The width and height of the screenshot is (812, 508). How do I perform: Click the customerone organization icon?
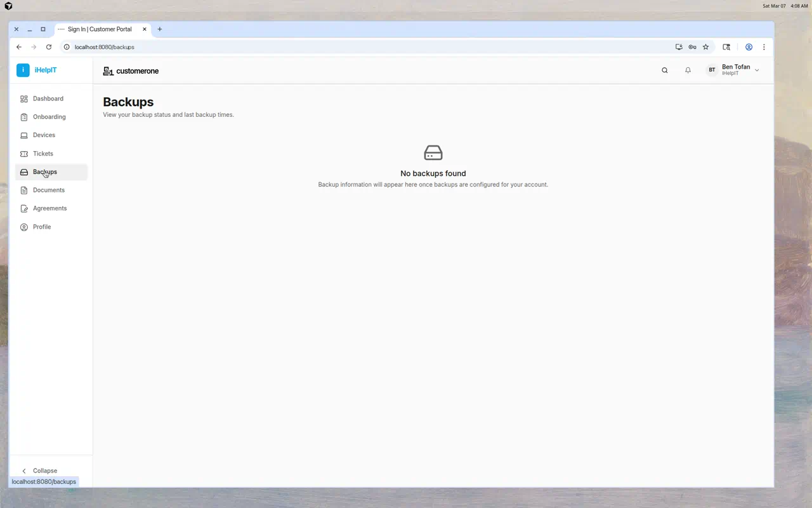[x=108, y=71]
